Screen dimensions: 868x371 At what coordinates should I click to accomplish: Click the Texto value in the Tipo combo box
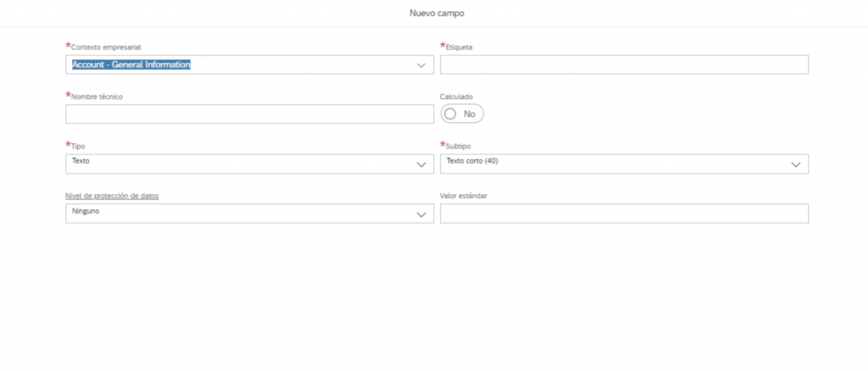81,161
